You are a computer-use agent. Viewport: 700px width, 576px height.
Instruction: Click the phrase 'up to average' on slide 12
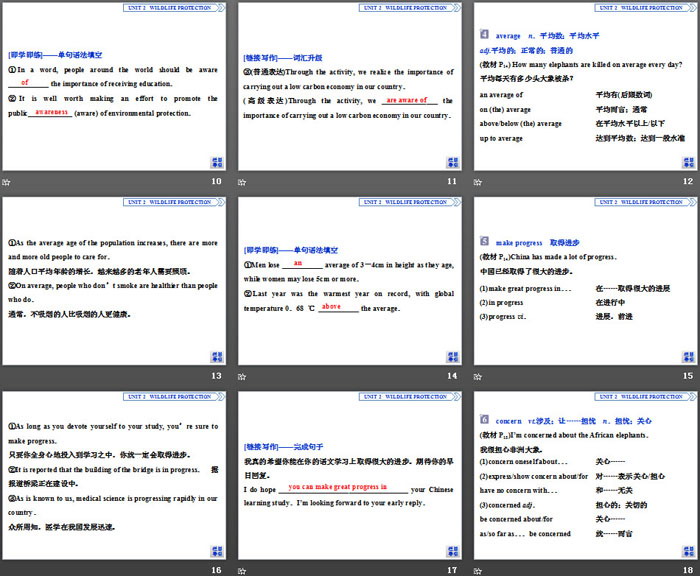coord(501,138)
